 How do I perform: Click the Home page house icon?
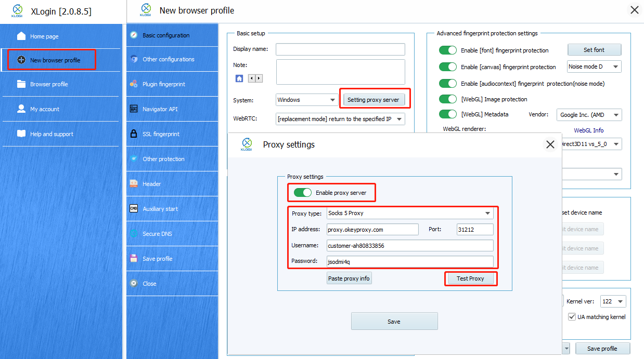pyautogui.click(x=21, y=36)
